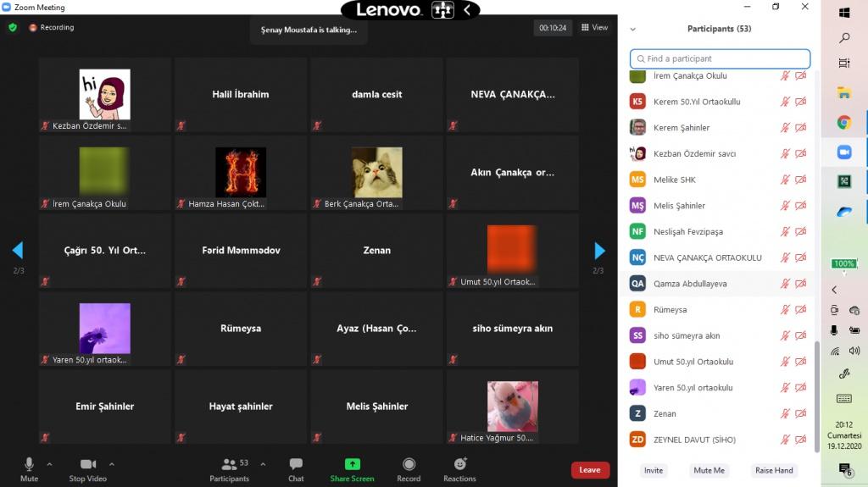868x487 pixels.
Task: Go to the next gallery page arrow
Action: point(600,251)
